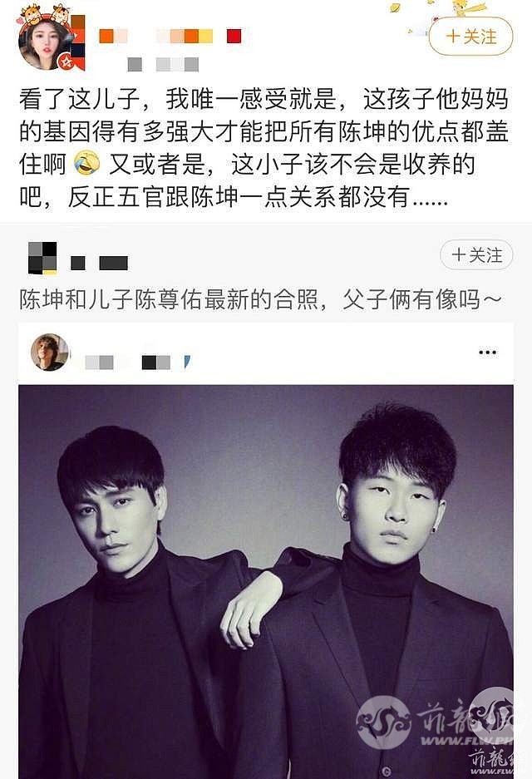Follow the top poster with 十关注
532x779 pixels.
click(x=470, y=37)
